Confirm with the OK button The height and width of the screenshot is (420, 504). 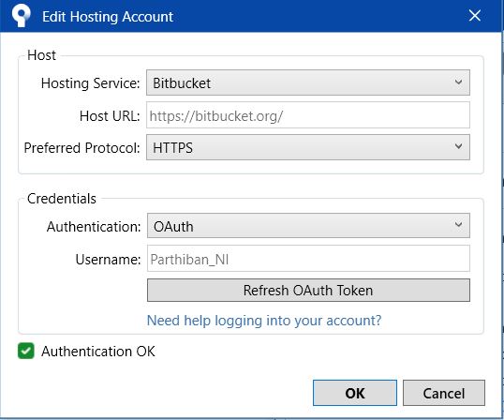pos(355,393)
